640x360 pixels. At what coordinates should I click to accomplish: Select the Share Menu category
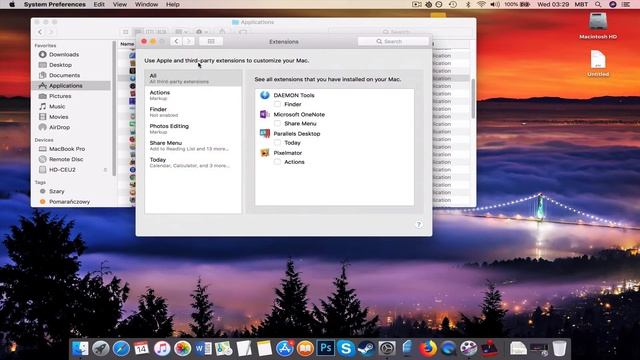point(193,145)
